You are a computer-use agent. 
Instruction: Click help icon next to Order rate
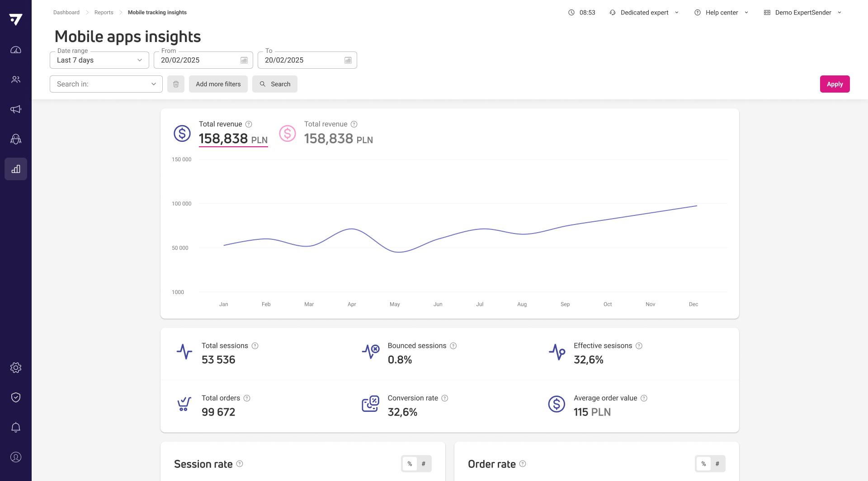[x=523, y=464]
